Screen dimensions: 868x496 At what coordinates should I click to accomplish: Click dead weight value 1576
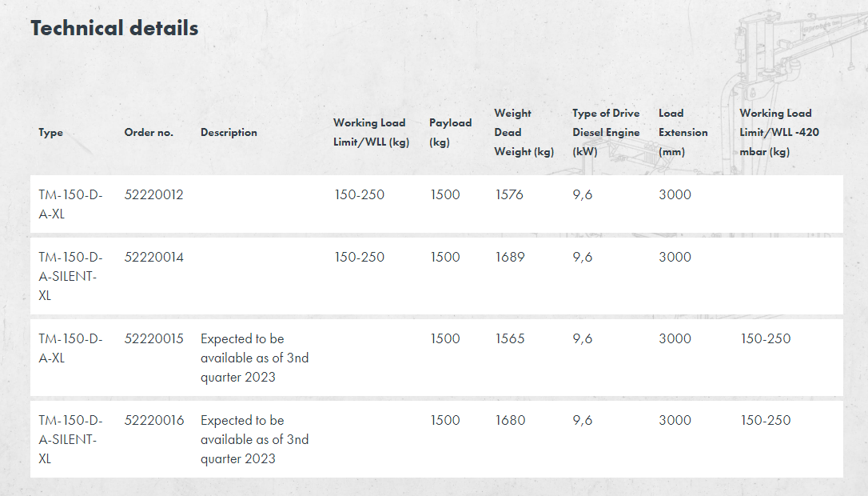pyautogui.click(x=509, y=195)
